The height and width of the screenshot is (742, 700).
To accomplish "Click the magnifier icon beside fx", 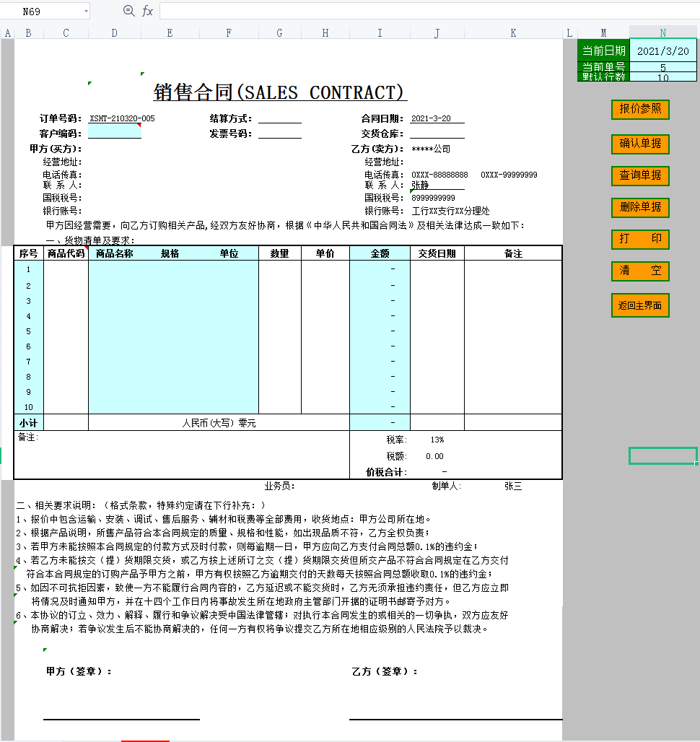I will point(129,11).
